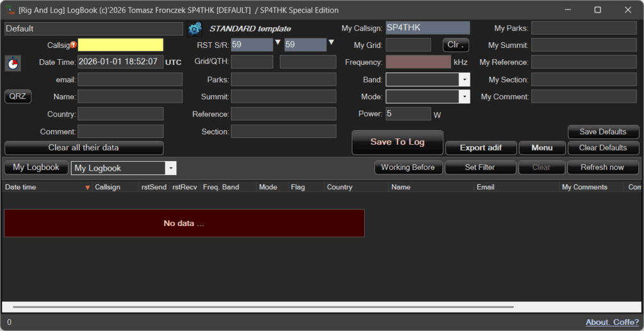The width and height of the screenshot is (644, 331).
Task: Expand the Mode dropdown
Action: click(464, 97)
